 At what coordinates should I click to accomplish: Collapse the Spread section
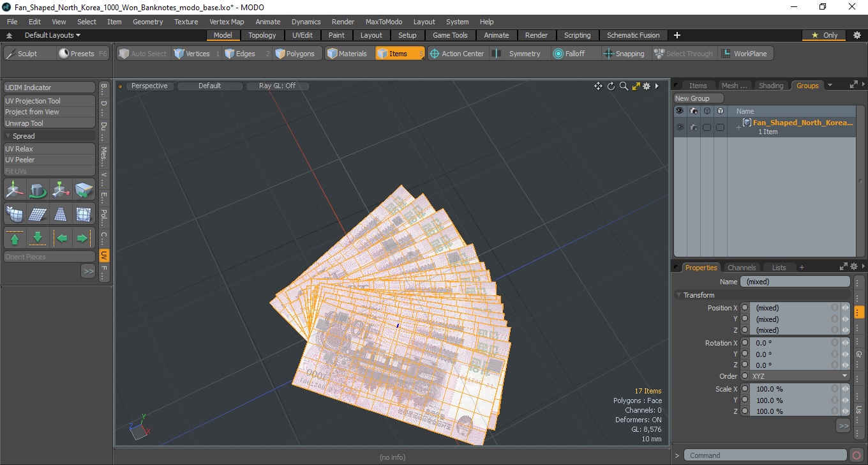[x=8, y=136]
